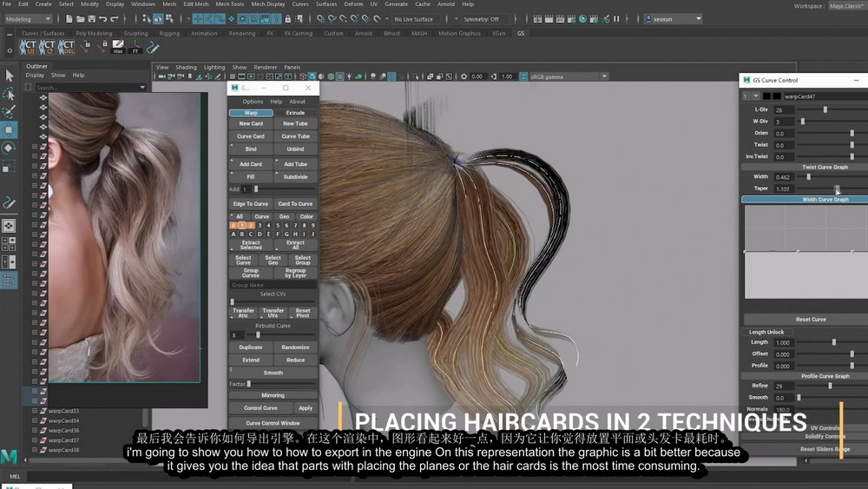Open the Deform menu
The image size is (868, 489).
pos(353,3)
